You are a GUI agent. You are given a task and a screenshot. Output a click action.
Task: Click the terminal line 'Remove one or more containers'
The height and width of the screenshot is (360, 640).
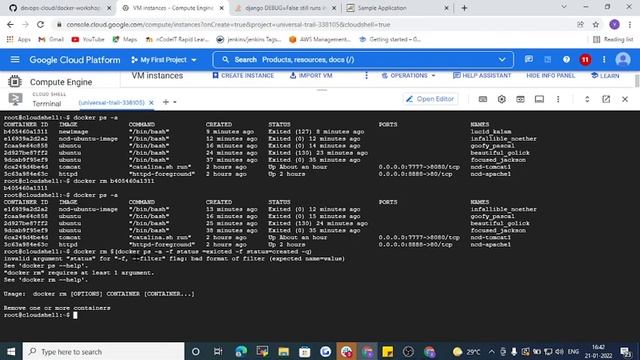[57, 308]
